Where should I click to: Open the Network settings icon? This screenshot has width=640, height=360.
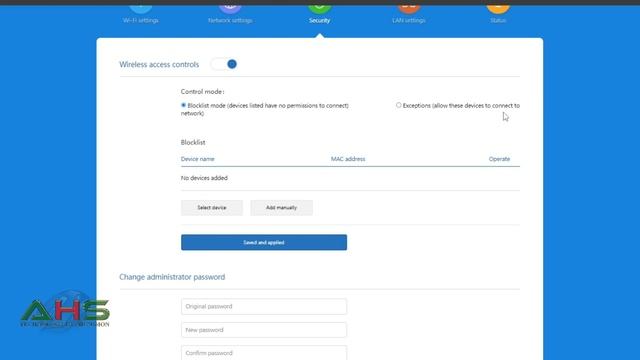pyautogui.click(x=230, y=8)
